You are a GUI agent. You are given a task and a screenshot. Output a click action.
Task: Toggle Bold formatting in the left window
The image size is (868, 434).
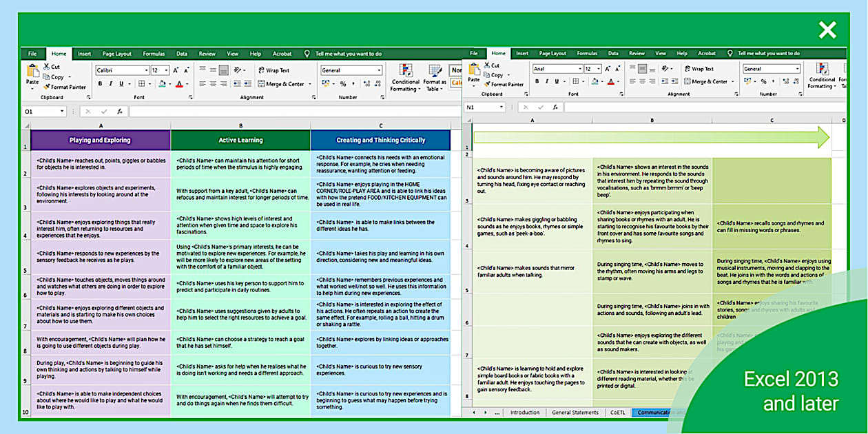point(100,84)
